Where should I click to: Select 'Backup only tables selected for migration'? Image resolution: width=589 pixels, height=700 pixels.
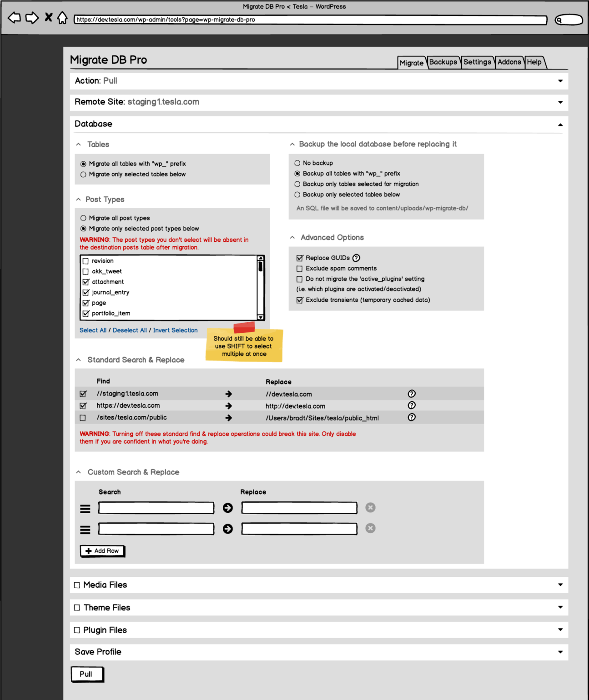point(297,184)
